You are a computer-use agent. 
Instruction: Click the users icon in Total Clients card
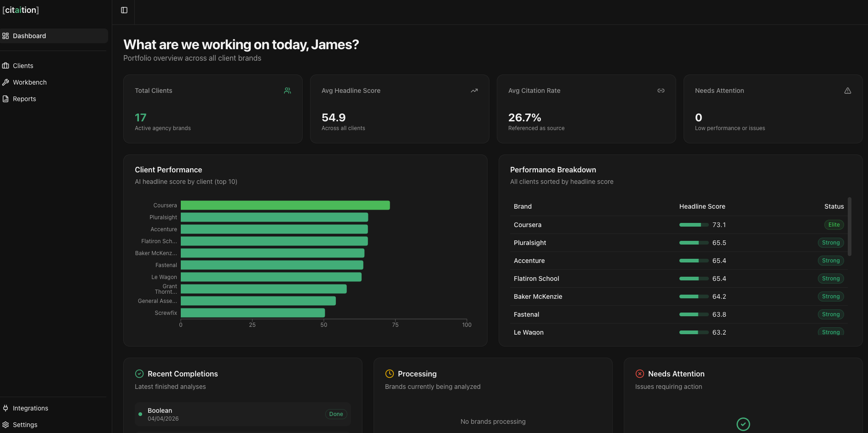[x=287, y=91]
